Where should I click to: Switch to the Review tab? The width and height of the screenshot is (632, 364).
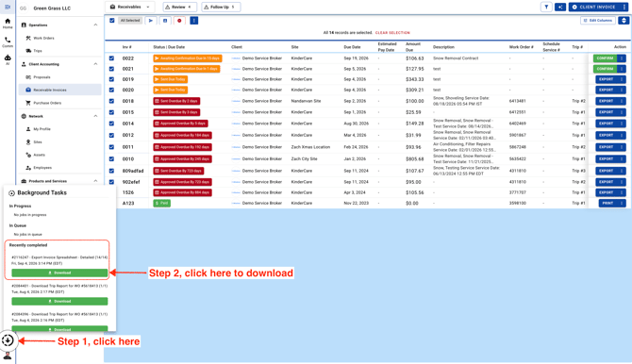[x=180, y=7]
